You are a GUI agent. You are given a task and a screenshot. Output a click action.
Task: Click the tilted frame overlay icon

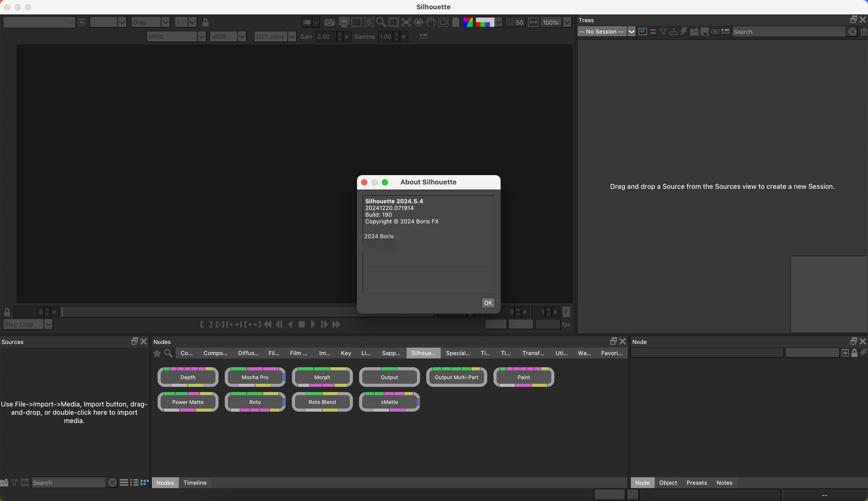tap(443, 22)
